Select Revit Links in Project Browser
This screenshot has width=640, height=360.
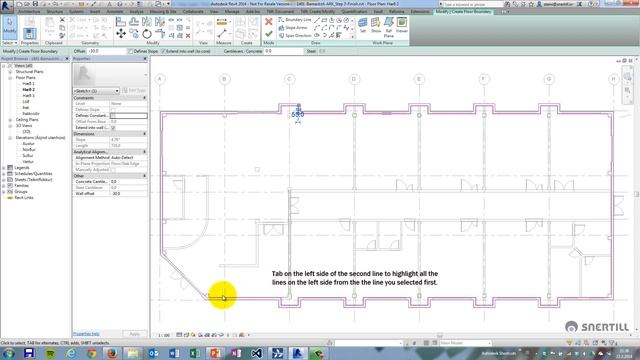(x=24, y=198)
